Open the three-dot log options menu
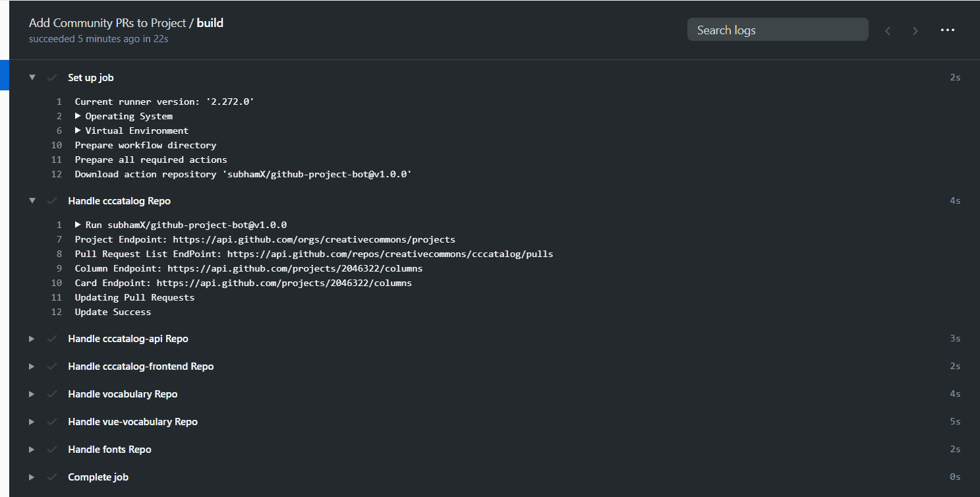Viewport: 980px width, 497px height. point(948,30)
